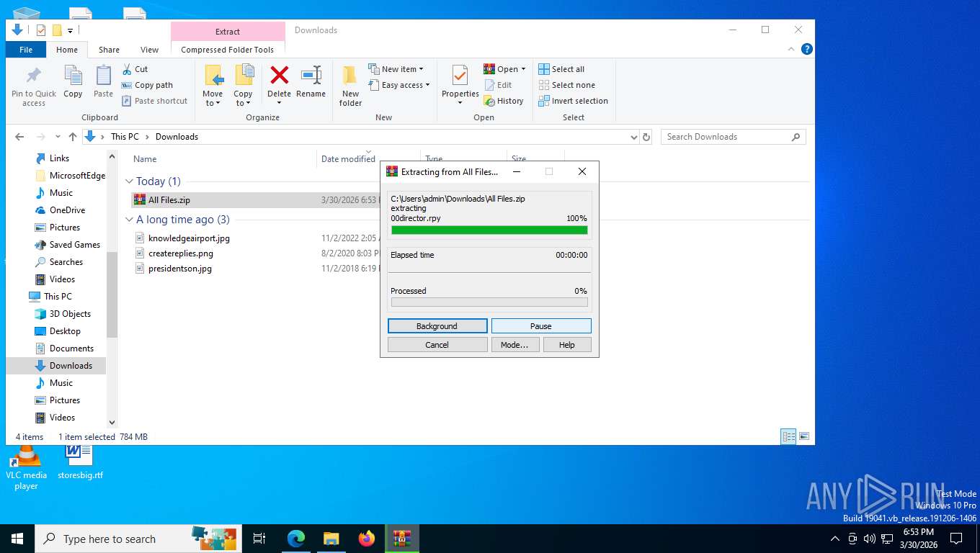Open Compressed Folder Tools tab
Image resolution: width=980 pixels, height=553 pixels.
point(228,50)
